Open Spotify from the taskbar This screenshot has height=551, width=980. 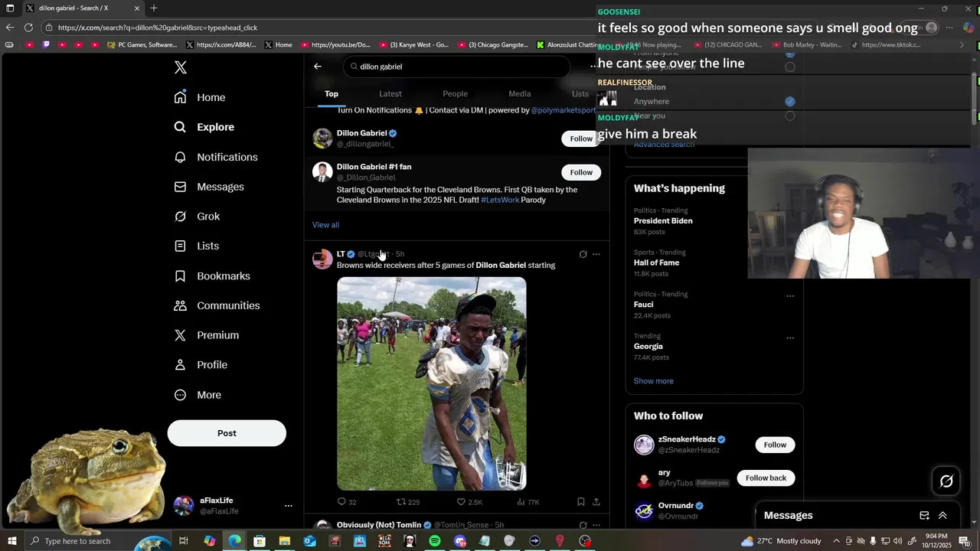tap(435, 541)
